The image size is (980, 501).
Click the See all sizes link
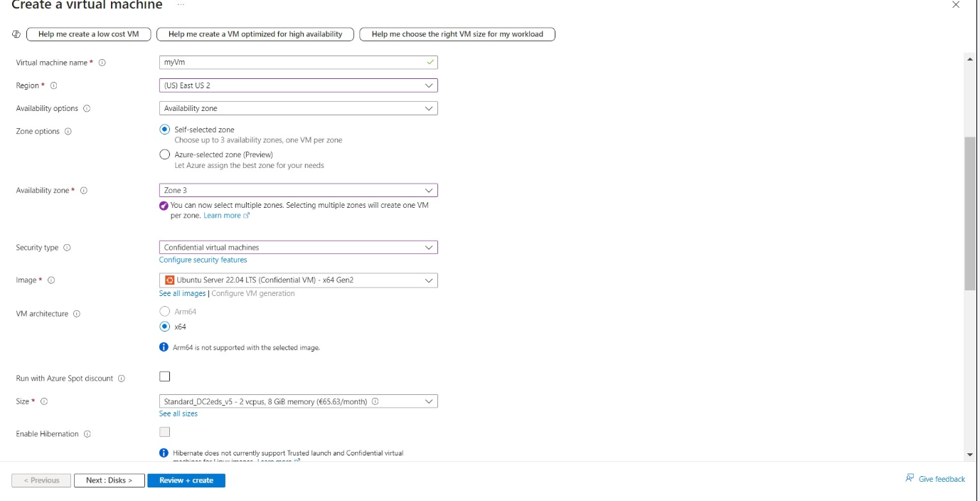point(179,413)
